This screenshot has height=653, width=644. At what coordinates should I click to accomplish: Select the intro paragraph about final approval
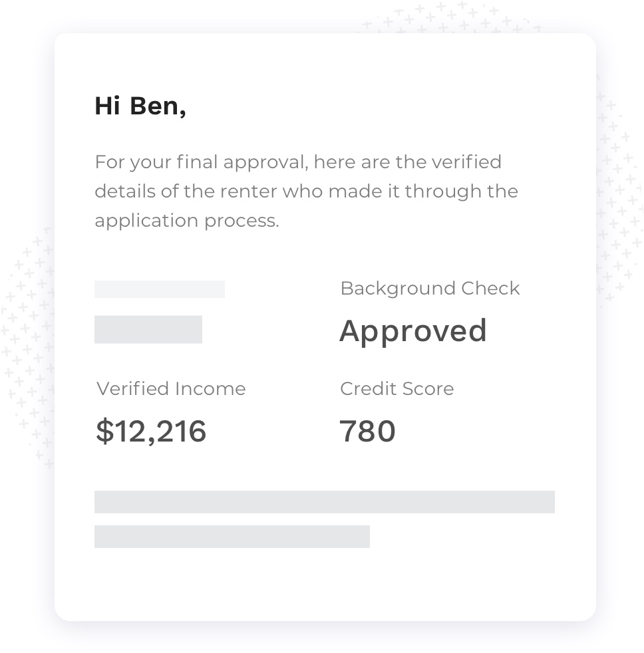306,191
